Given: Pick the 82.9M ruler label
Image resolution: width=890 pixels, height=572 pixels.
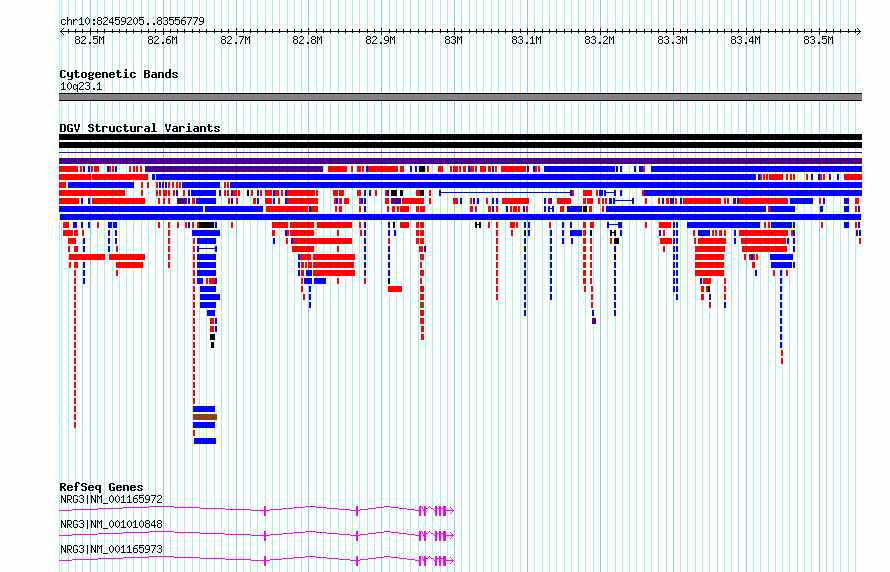Looking at the screenshot, I should tap(380, 40).
